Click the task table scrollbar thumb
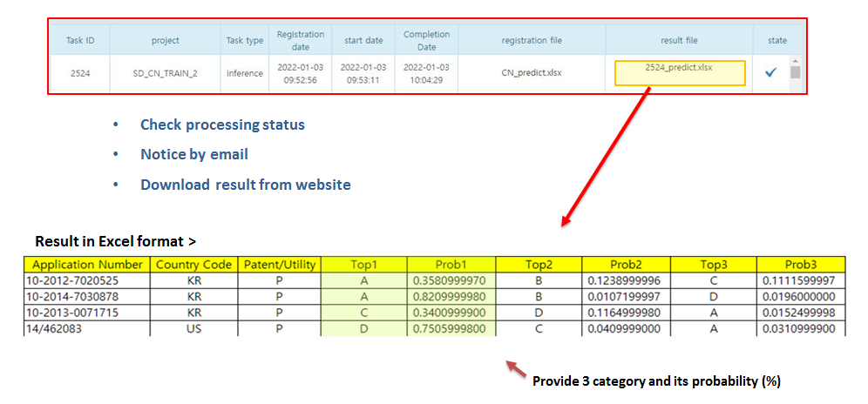Image resolution: width=868 pixels, height=404 pixels. [795, 72]
